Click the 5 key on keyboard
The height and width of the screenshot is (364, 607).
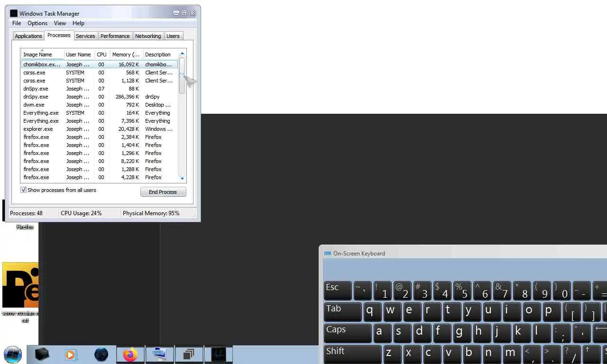click(462, 291)
